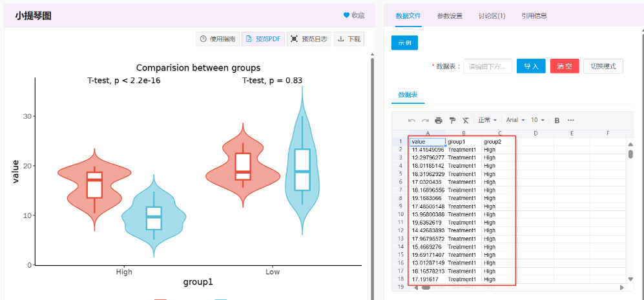Viewport: 644px width, 300px height.
Task: Click the 示例 example button
Action: pos(404,43)
